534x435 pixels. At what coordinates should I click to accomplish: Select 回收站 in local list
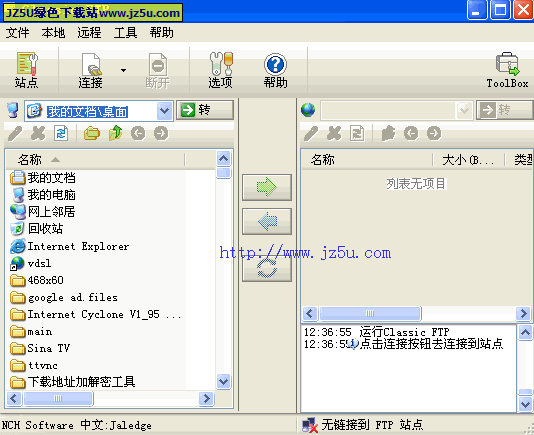pos(37,229)
